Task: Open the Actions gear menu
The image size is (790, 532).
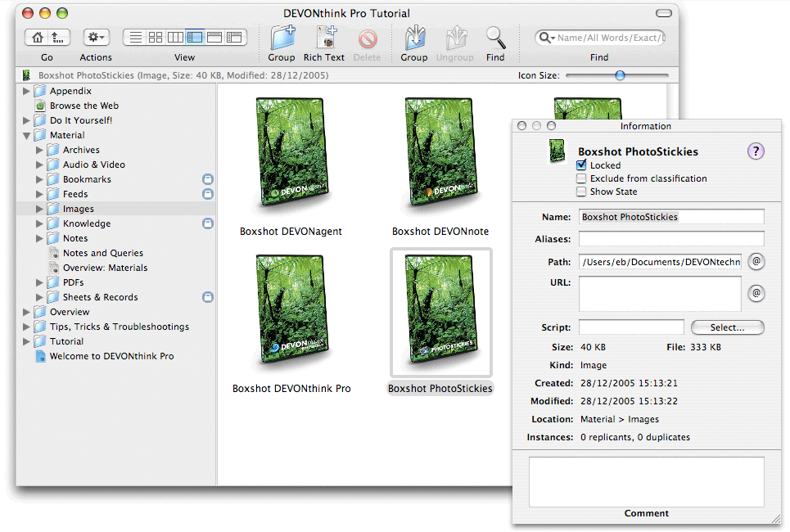Action: click(x=96, y=37)
